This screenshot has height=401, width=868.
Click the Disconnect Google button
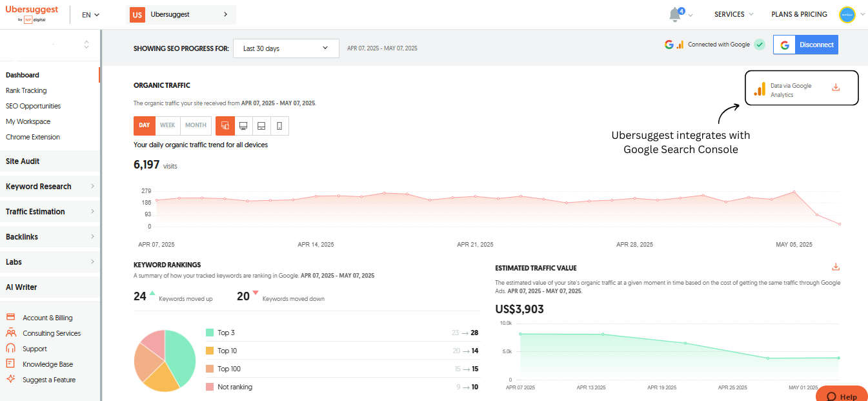tap(805, 45)
